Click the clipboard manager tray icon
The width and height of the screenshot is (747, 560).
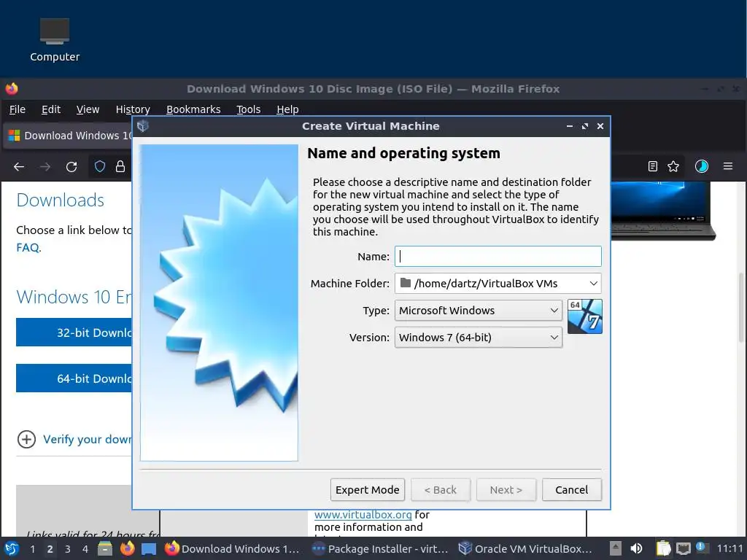(x=663, y=549)
